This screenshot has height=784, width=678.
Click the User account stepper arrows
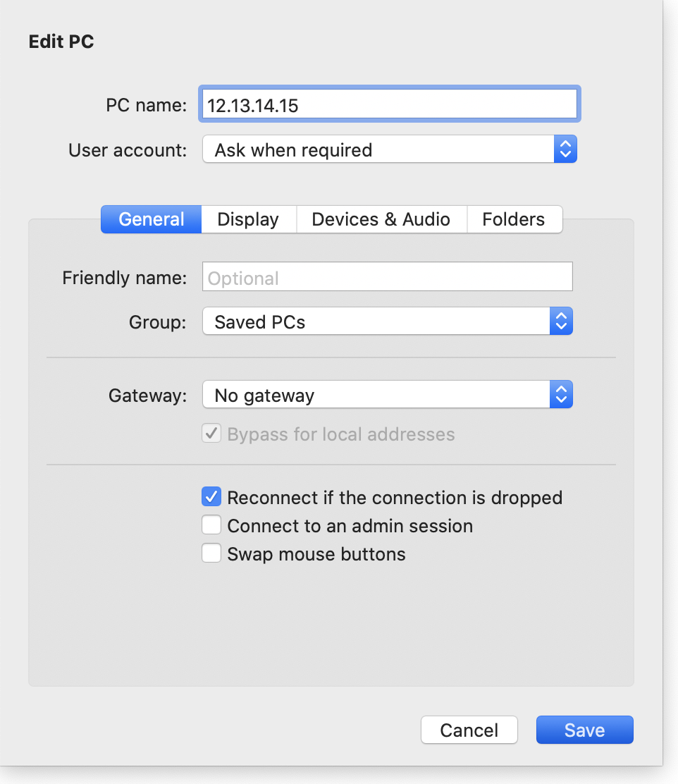pos(566,149)
